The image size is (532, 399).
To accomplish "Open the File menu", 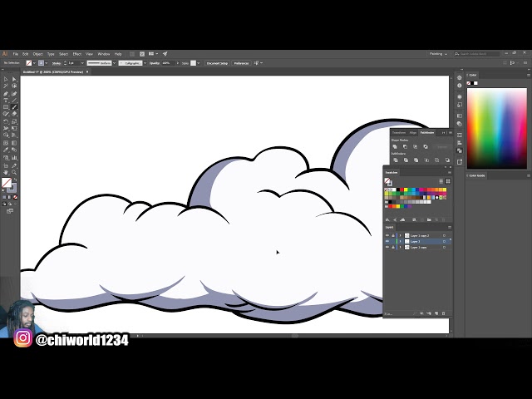I will [x=16, y=54].
